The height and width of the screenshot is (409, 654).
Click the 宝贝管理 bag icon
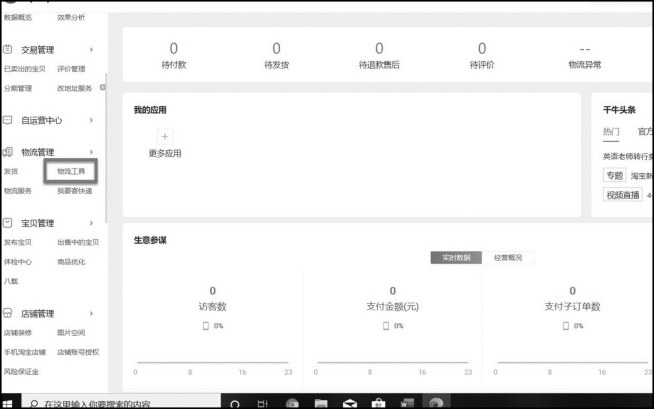click(8, 223)
